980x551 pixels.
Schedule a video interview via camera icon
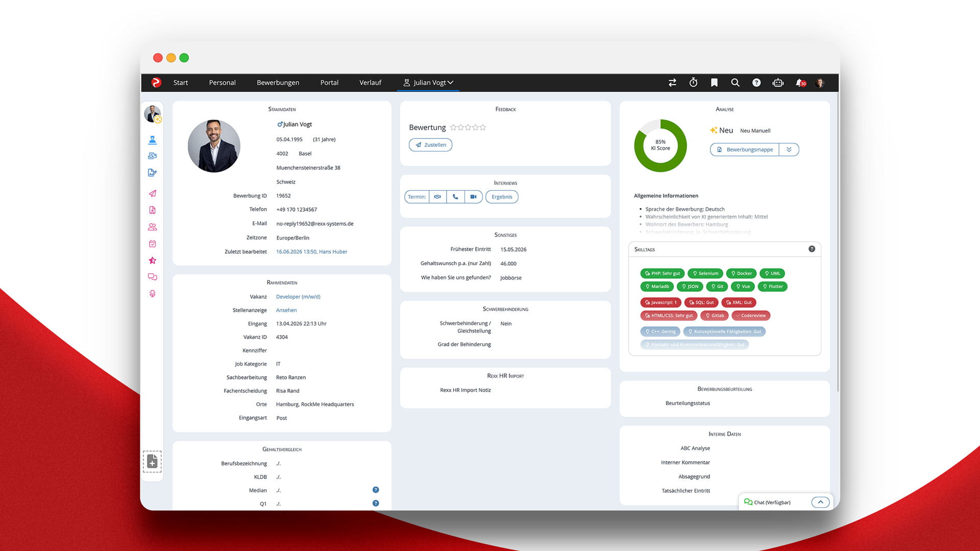click(x=473, y=197)
